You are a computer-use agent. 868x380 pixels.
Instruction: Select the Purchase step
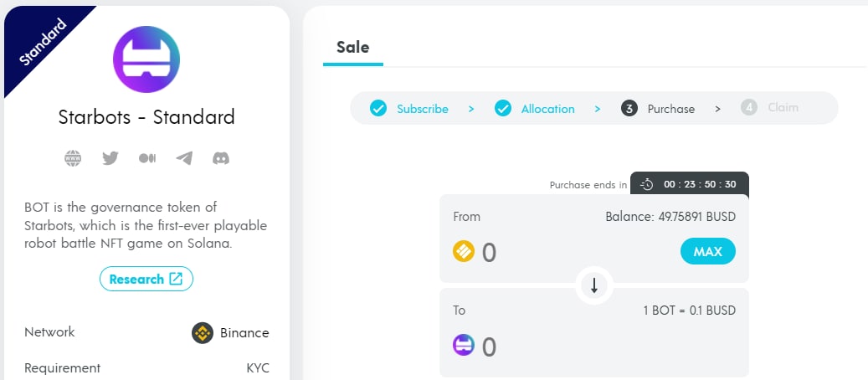tap(659, 109)
